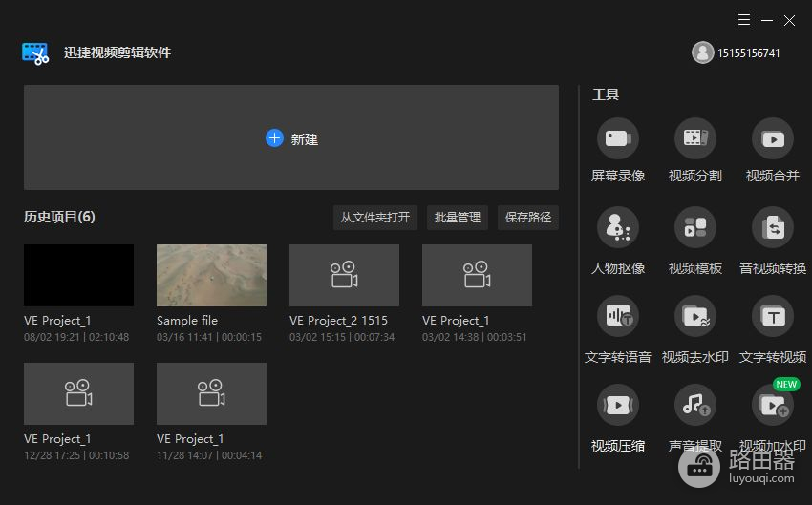Open the Sample file desert thumbnail
Screen dimensions: 812x505
click(211, 275)
